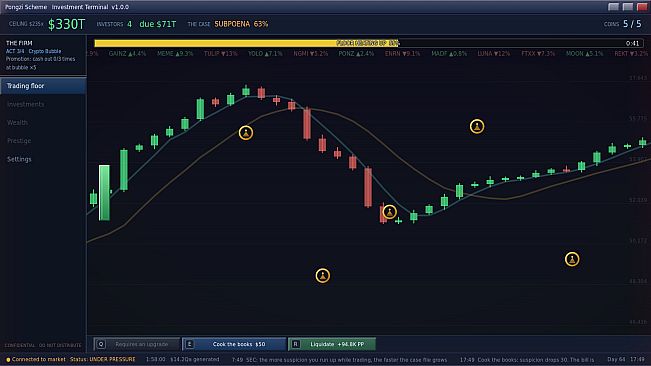Open the Wealth tab

[43, 122]
